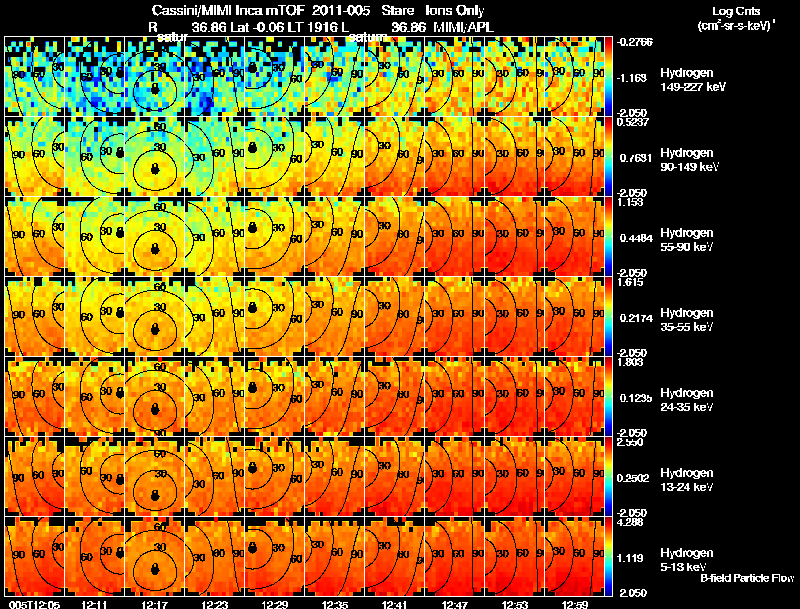800x609 pixels.
Task: Click the color bar beside Hydrogen 149-227 keV
Action: pos(608,77)
